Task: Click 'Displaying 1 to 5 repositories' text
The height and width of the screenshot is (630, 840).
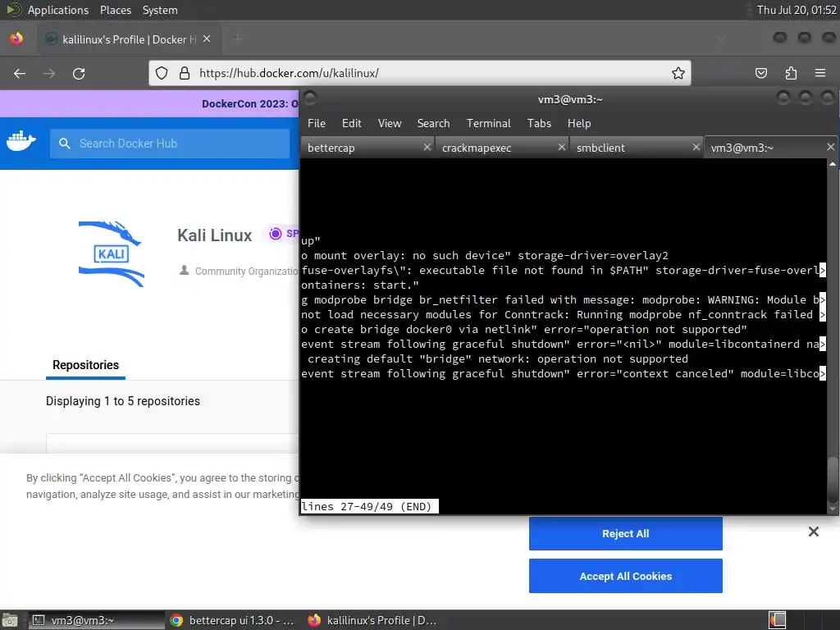Action: (123, 401)
